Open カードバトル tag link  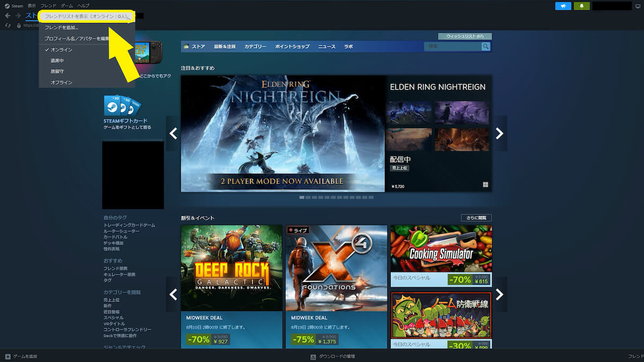[x=115, y=237]
